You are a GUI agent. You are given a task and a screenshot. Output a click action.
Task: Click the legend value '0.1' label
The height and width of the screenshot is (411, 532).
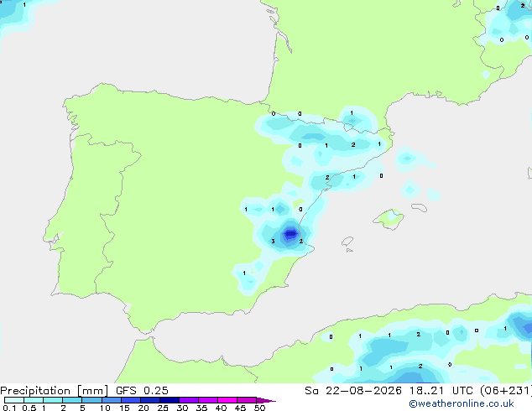[9, 408]
